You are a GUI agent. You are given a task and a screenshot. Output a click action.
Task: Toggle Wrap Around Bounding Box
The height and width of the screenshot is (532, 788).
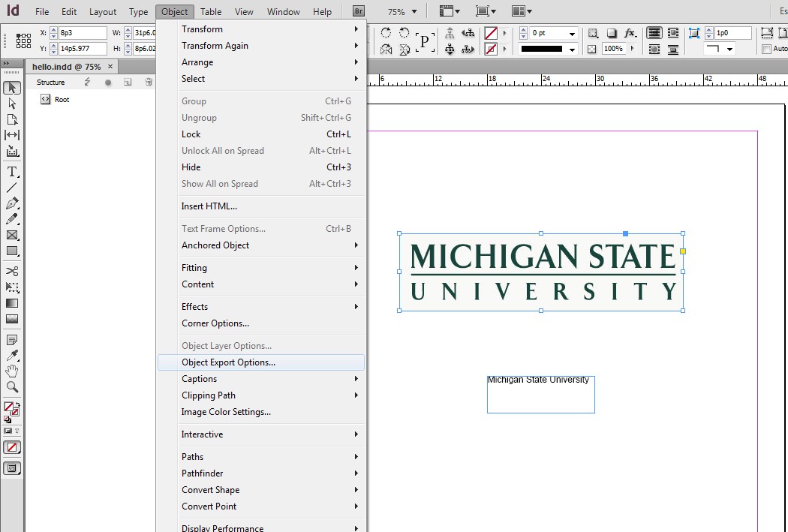coord(672,33)
